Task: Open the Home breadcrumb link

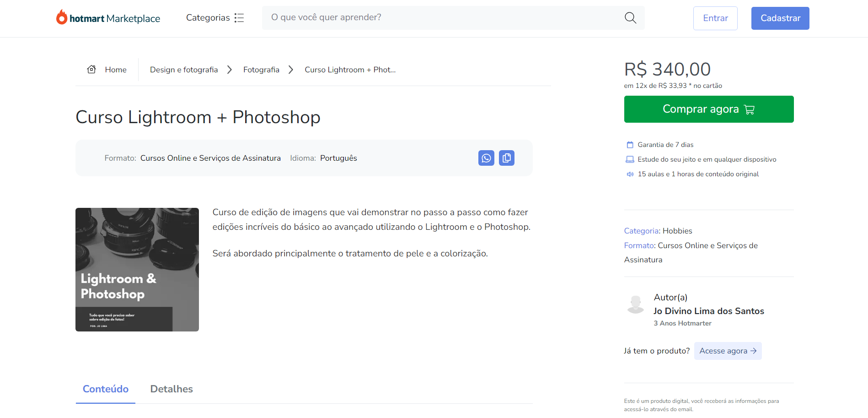Action: [116, 70]
